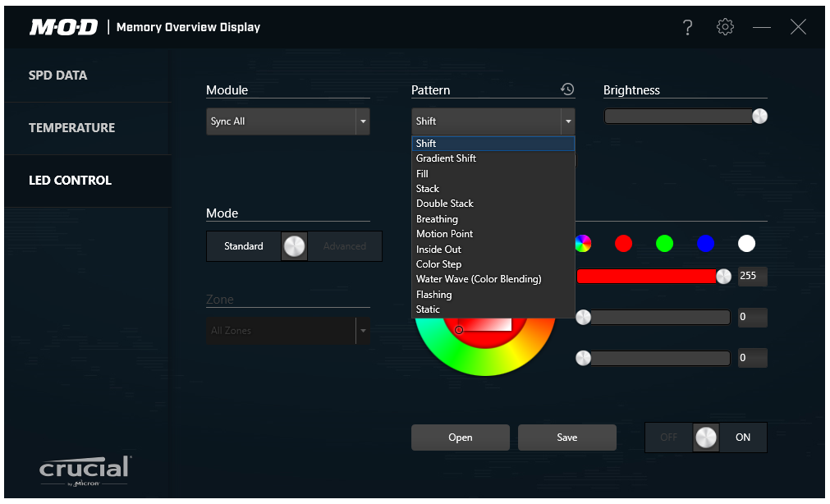This screenshot has height=504, width=830.
Task: Click the green channel slider knob
Action: pyautogui.click(x=584, y=317)
